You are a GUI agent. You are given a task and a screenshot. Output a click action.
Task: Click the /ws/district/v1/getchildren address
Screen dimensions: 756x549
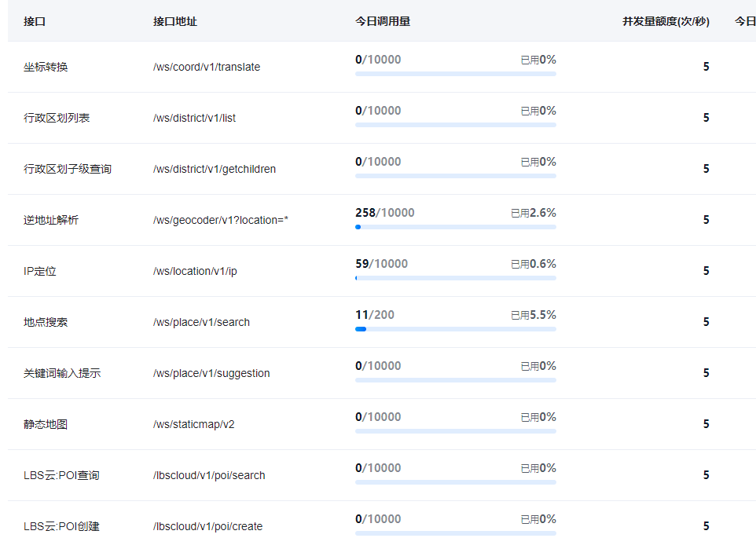pos(215,169)
